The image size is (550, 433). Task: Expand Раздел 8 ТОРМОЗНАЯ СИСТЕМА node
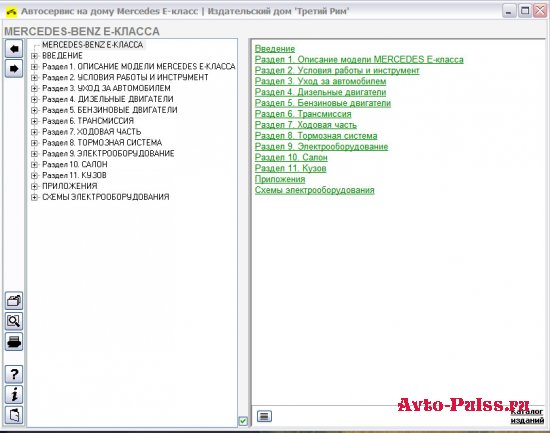pos(34,143)
